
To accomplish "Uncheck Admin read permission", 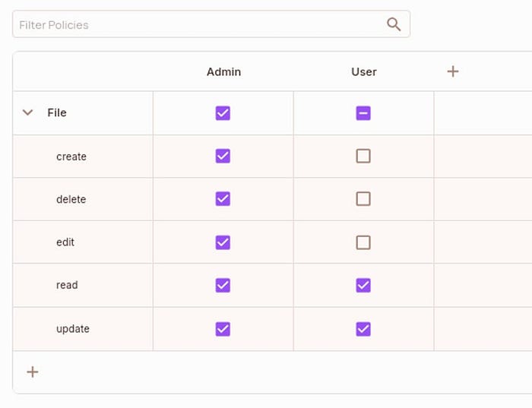I will click(223, 285).
